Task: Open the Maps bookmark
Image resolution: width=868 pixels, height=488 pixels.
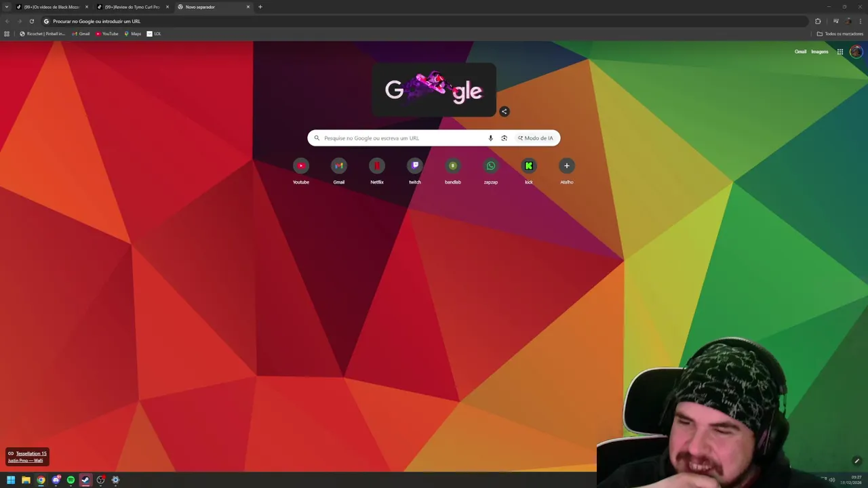Action: coord(133,34)
